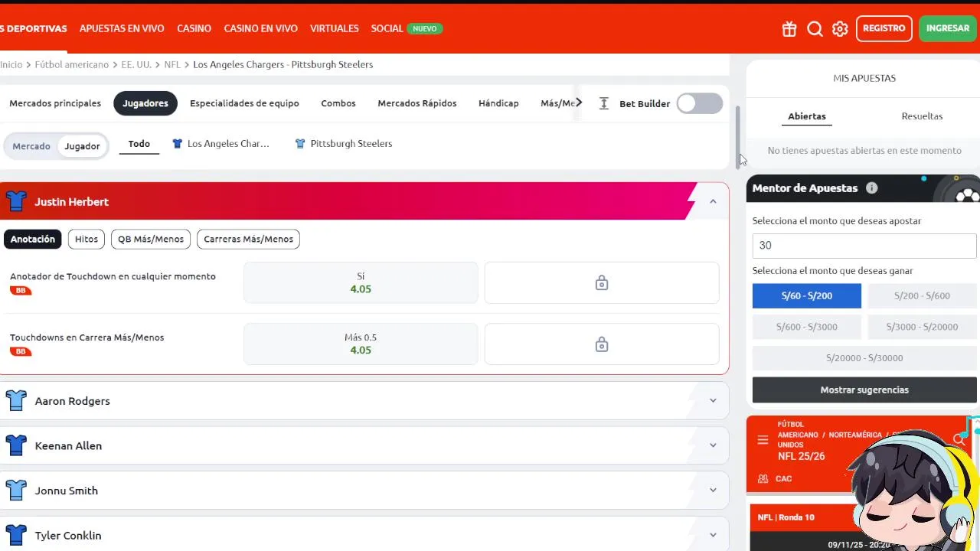Switch to the Abiertas bets tab
Image resolution: width=980 pixels, height=551 pixels.
[807, 116]
